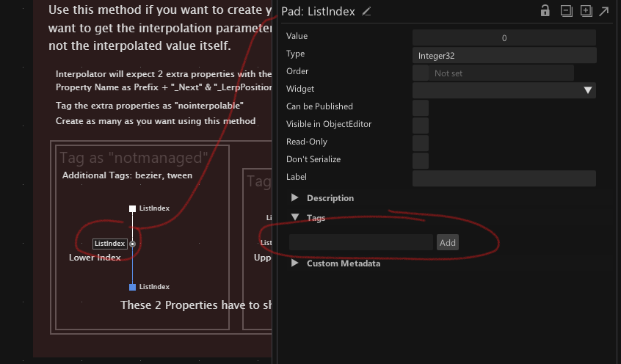Select the blue ListIndex node at the bottom
Image resolution: width=621 pixels, height=364 pixels.
point(133,287)
